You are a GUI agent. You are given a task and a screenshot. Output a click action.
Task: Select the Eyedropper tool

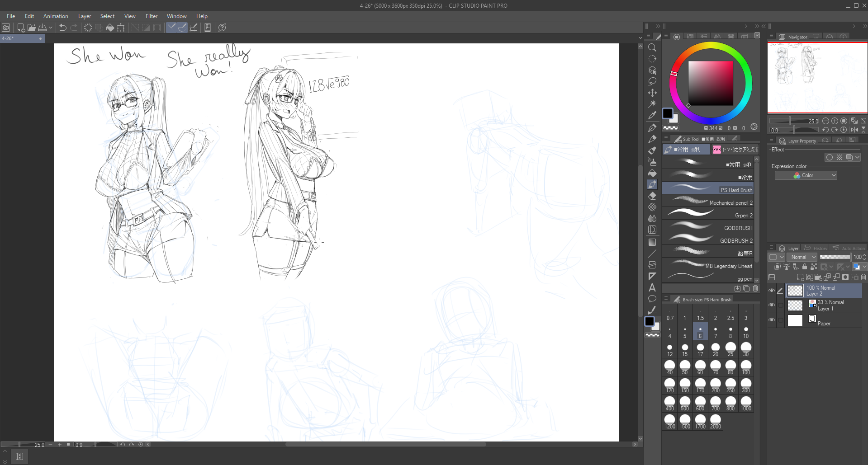(x=652, y=116)
